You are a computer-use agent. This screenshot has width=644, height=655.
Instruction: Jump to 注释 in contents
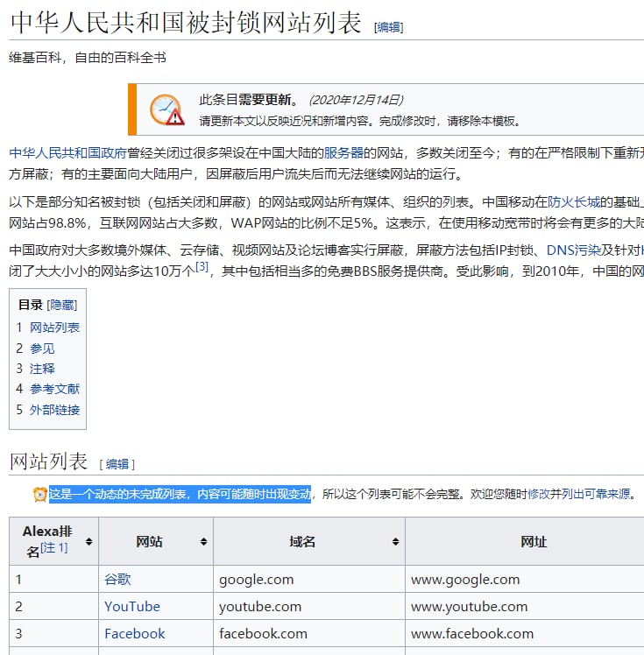42,369
